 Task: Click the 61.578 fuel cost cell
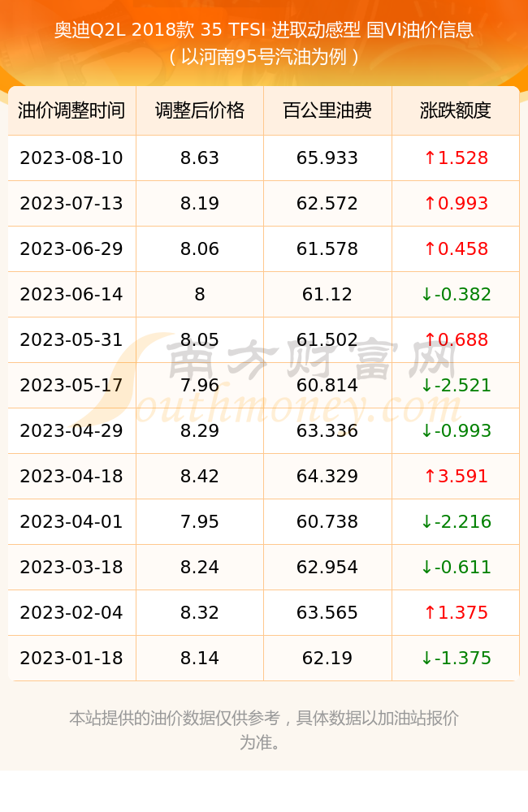(x=327, y=249)
